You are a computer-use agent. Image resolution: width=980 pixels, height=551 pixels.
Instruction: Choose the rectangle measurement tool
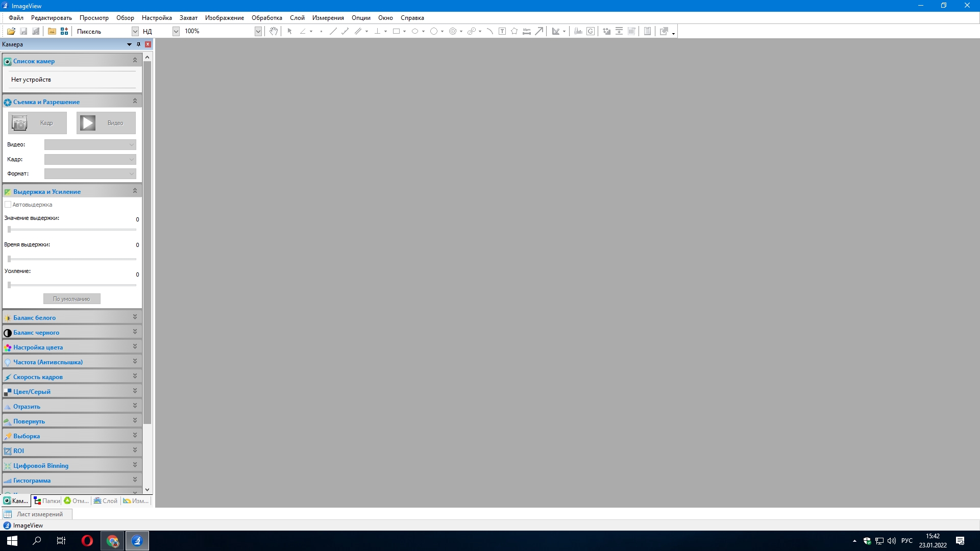tap(396, 31)
